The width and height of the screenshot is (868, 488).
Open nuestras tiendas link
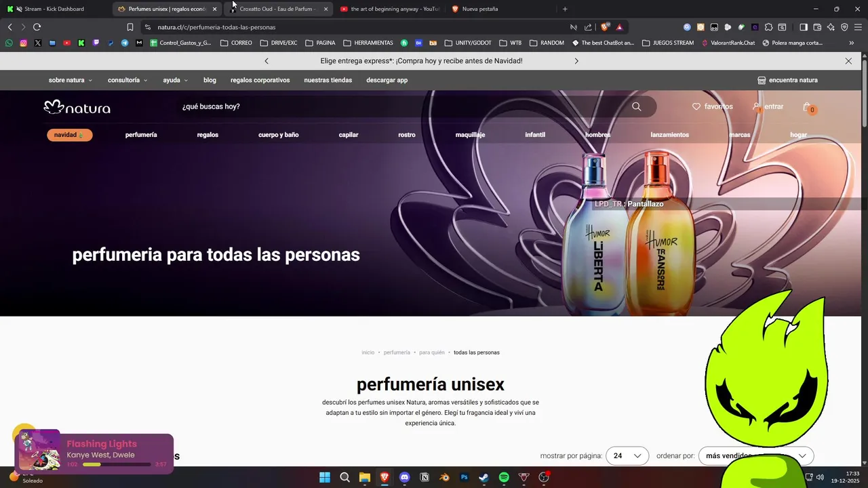[328, 80]
